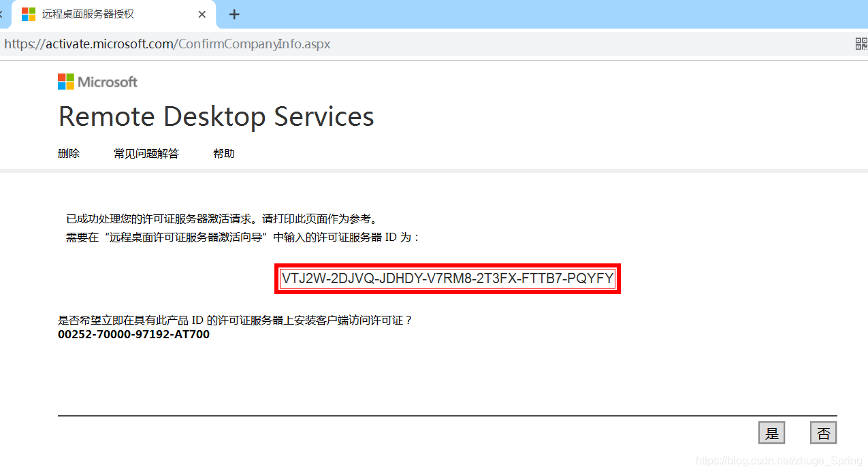Click the license server ID VTJ2W-2DJVQ field
This screenshot has width=868, height=473.
[447, 278]
